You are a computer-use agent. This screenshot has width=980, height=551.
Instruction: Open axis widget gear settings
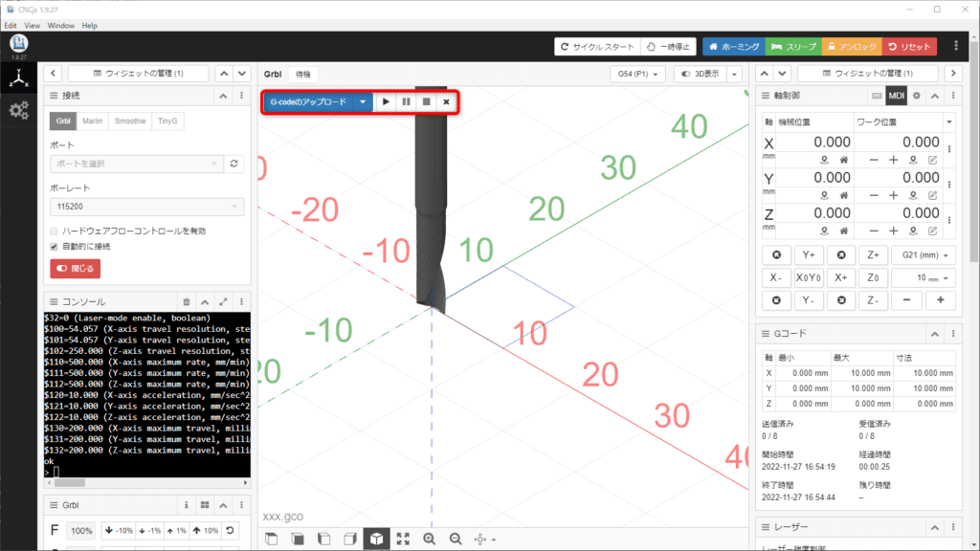916,96
